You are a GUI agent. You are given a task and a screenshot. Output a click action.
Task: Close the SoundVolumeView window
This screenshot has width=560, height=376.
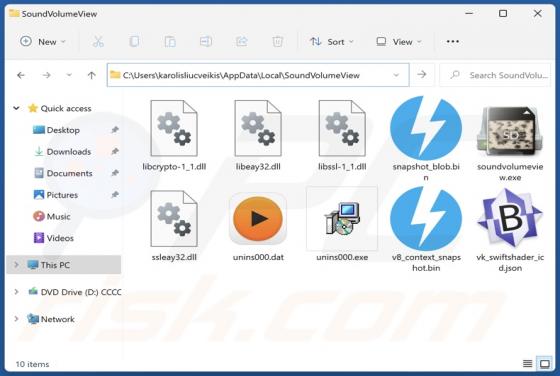[x=538, y=14]
